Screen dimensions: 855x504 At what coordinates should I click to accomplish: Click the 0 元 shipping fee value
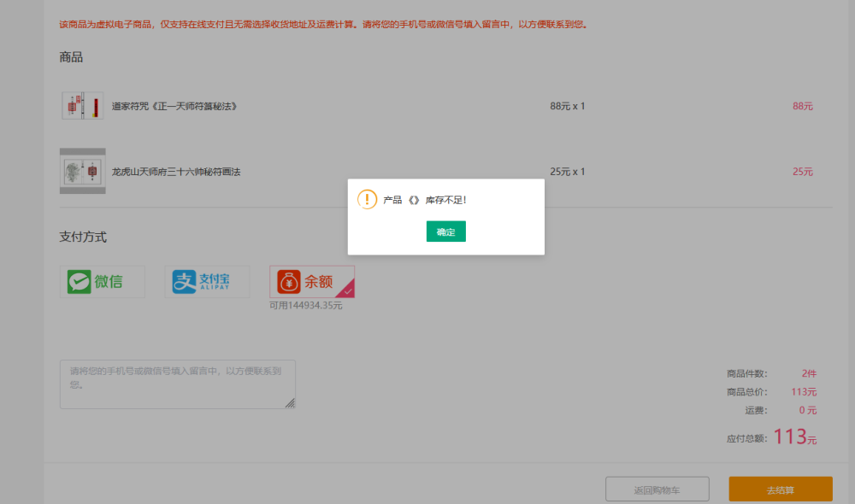click(808, 410)
